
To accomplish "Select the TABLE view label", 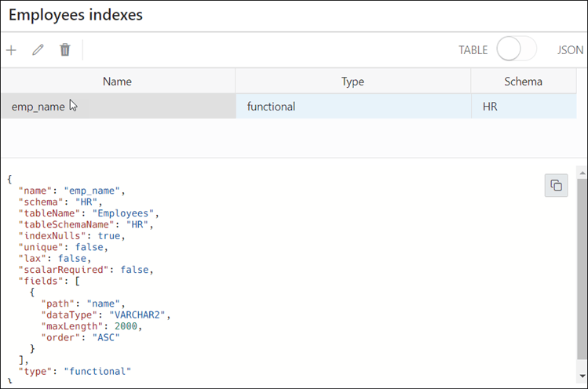I will pos(473,50).
